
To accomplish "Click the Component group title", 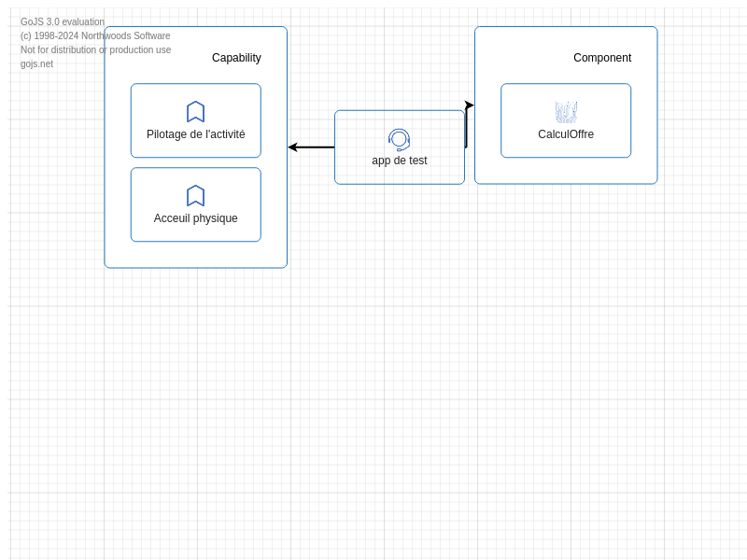I will pos(602,58).
